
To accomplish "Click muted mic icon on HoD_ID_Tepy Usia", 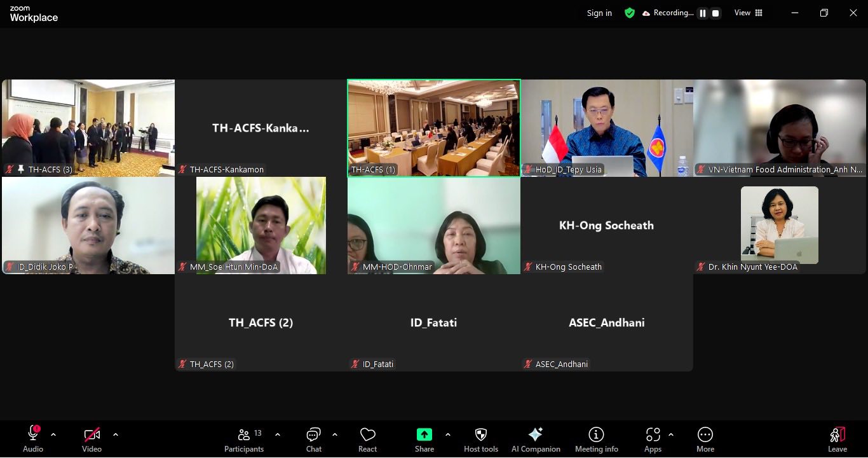I will point(529,169).
